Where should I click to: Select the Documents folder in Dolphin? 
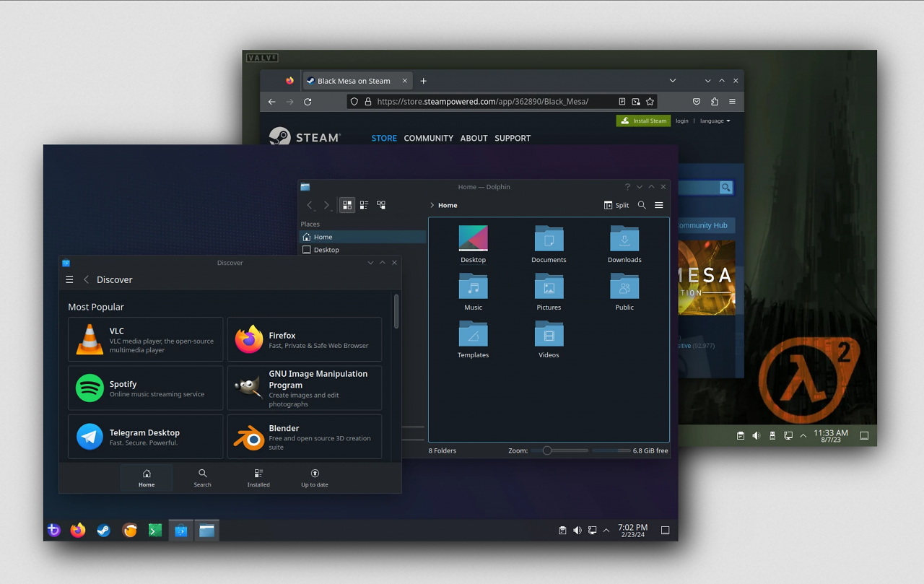549,245
